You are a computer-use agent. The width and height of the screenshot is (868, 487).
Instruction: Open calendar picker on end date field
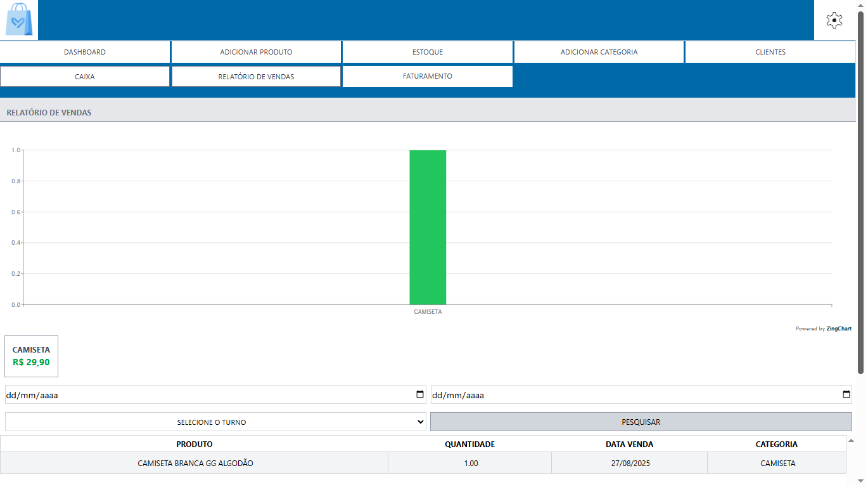[x=846, y=394]
